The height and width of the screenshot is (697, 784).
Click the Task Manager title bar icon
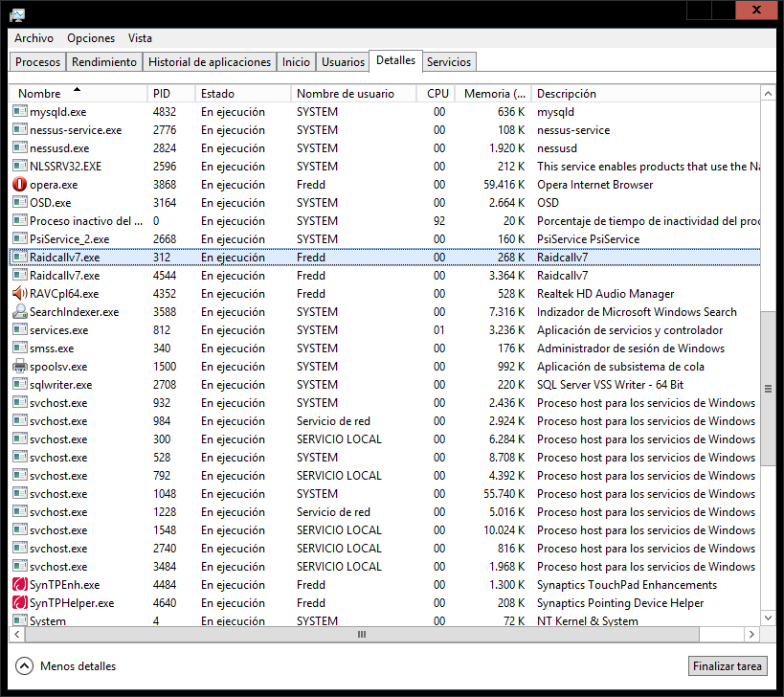click(x=17, y=15)
